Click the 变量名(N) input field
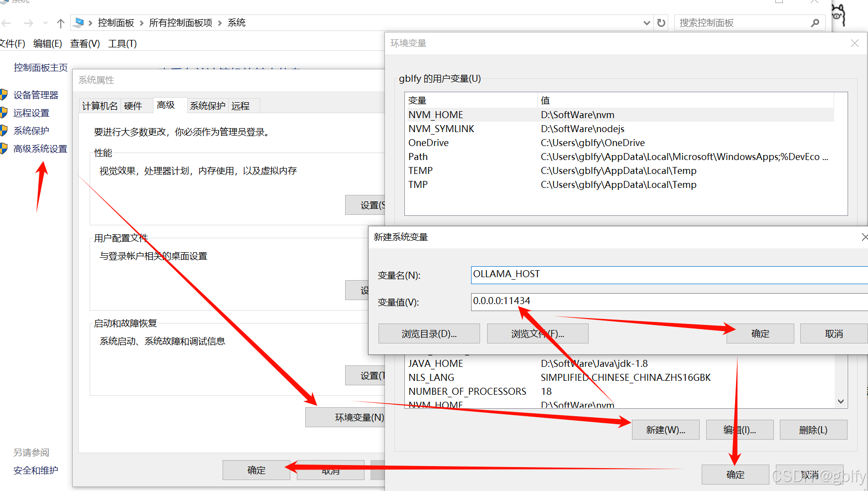The height and width of the screenshot is (491, 868). (669, 275)
